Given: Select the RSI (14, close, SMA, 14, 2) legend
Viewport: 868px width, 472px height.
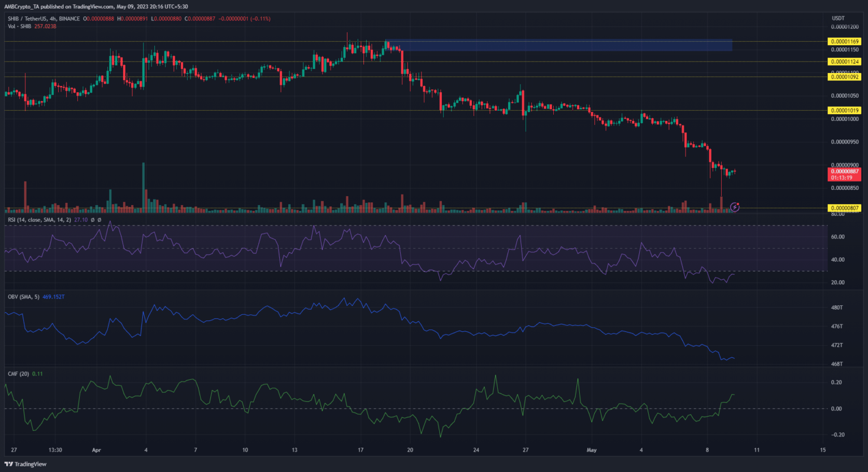Looking at the screenshot, I should (40, 220).
